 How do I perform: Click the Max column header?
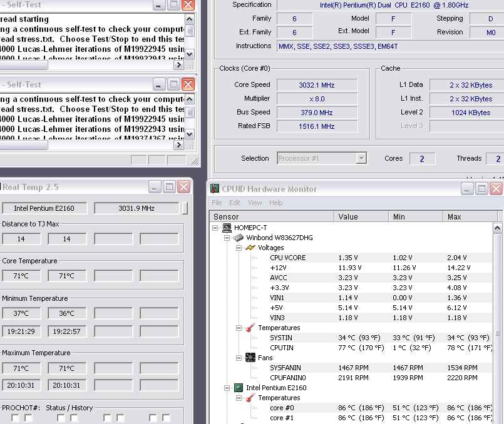tap(471, 216)
